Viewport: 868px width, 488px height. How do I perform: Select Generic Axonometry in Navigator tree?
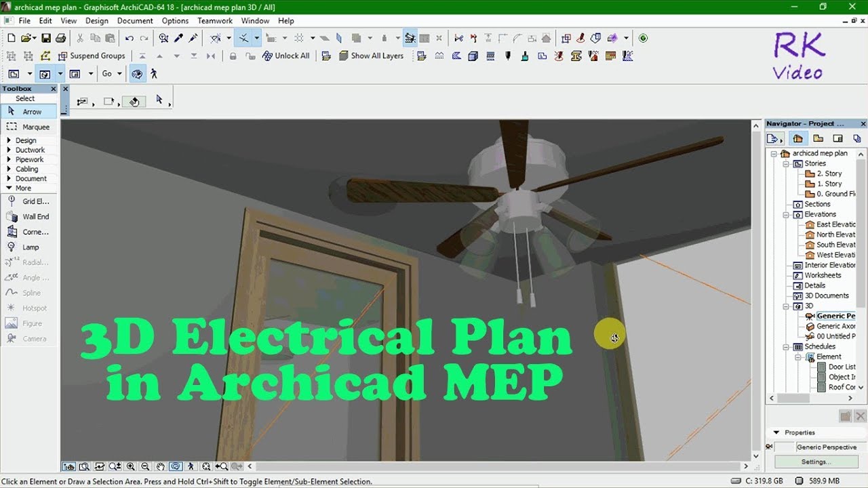click(831, 326)
